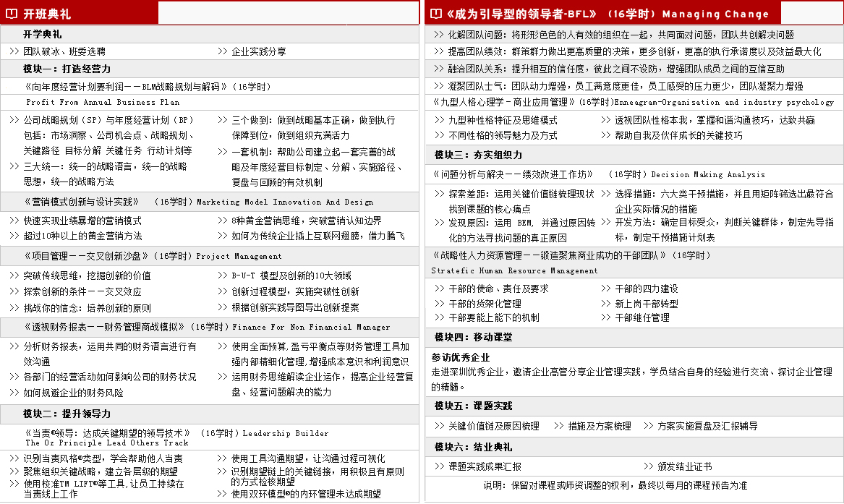The image size is (844, 504).
Task: Select the line 团队破冰、班委选聘
Action: pos(64,51)
